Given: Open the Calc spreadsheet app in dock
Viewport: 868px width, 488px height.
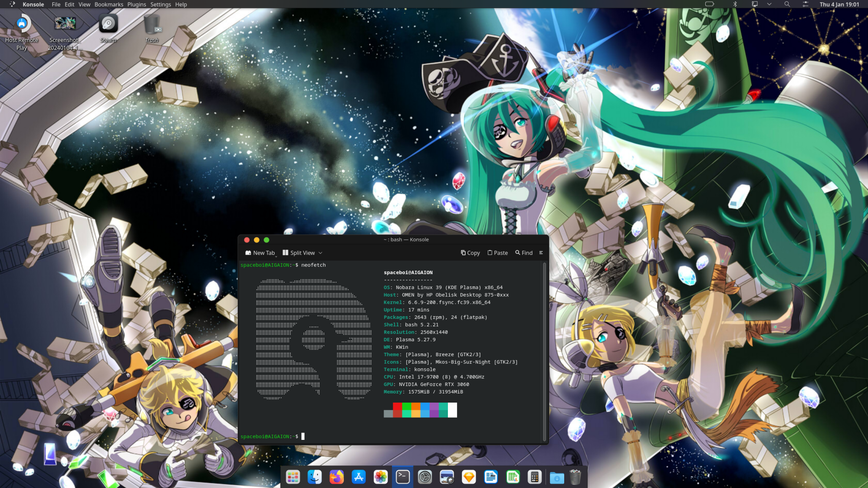Looking at the screenshot, I should coord(513,477).
